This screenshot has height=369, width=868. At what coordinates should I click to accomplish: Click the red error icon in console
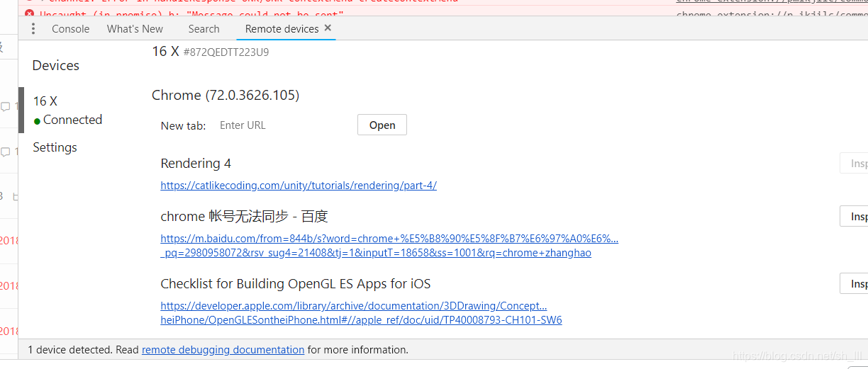point(29,13)
